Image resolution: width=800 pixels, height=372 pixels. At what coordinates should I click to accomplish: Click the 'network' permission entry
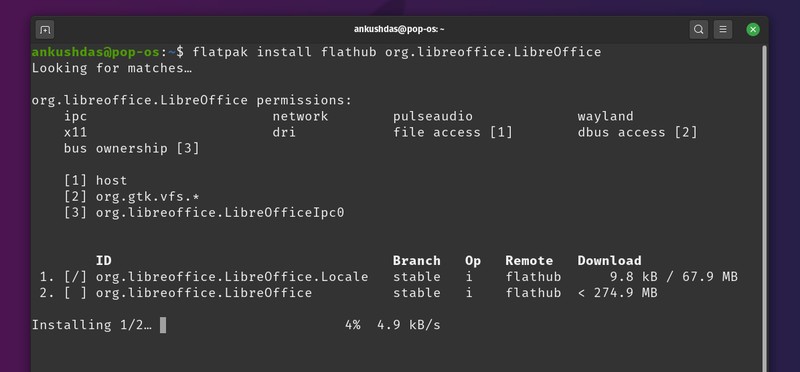pos(300,116)
